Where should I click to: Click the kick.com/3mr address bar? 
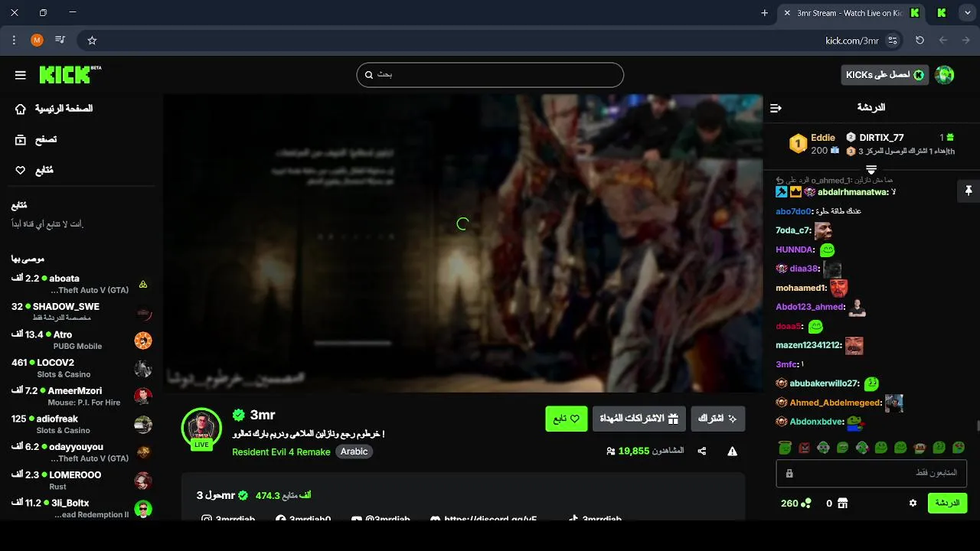point(852,41)
